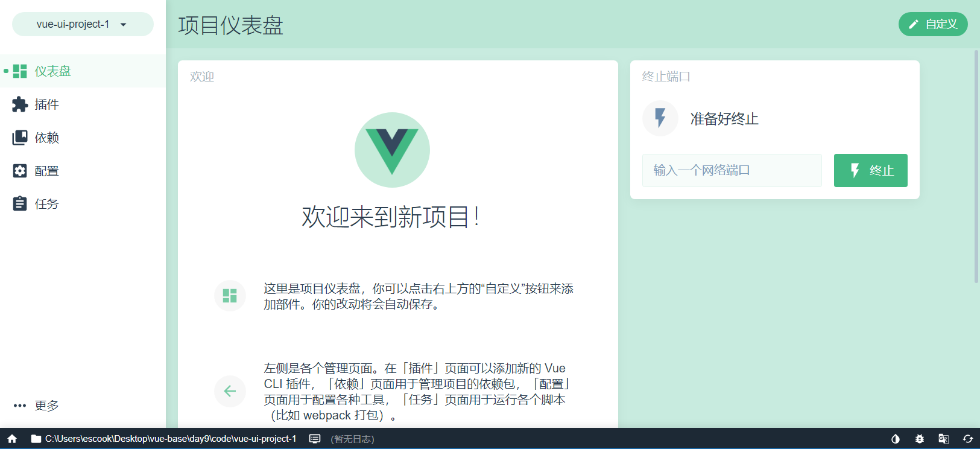This screenshot has width=980, height=449.
Task: Click the dashboard widget icon in welcome text
Action: tap(230, 296)
